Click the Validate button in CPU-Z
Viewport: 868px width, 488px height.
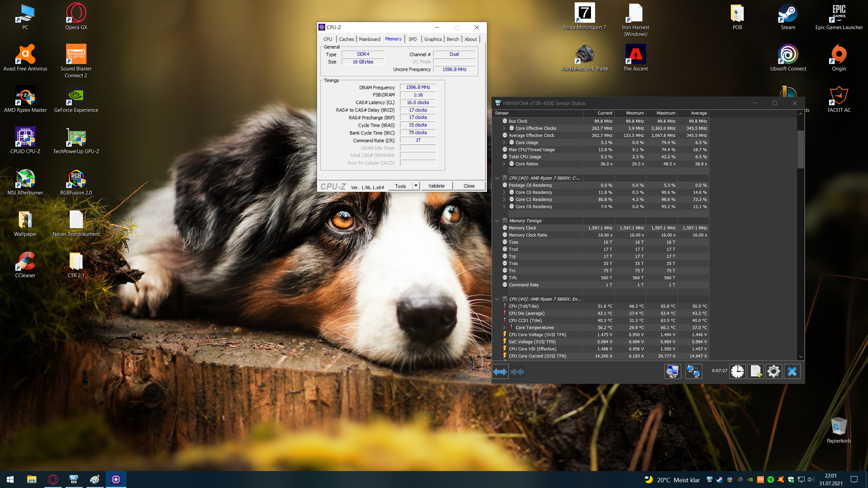click(436, 186)
